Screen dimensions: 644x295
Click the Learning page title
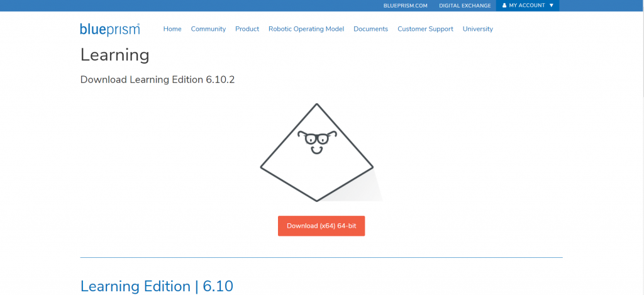[x=114, y=55]
